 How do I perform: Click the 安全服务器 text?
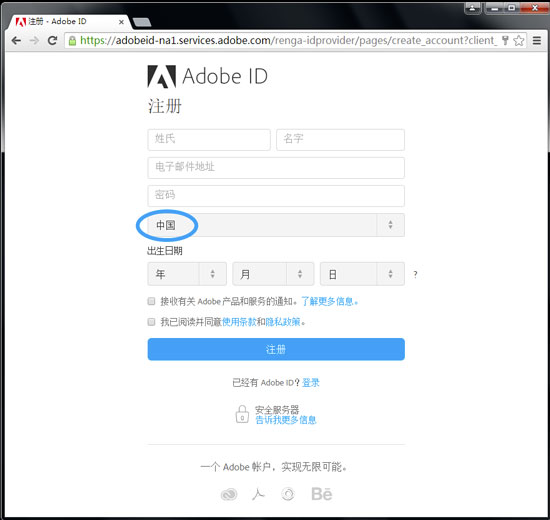[x=277, y=409]
